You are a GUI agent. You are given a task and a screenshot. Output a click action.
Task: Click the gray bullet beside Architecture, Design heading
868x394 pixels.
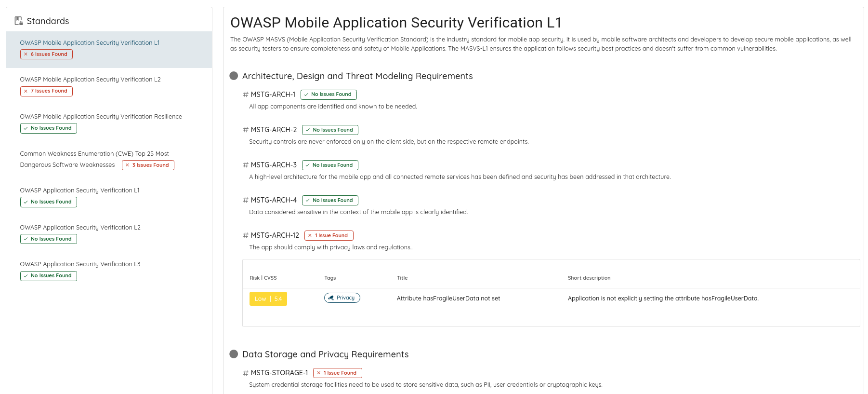(x=234, y=76)
